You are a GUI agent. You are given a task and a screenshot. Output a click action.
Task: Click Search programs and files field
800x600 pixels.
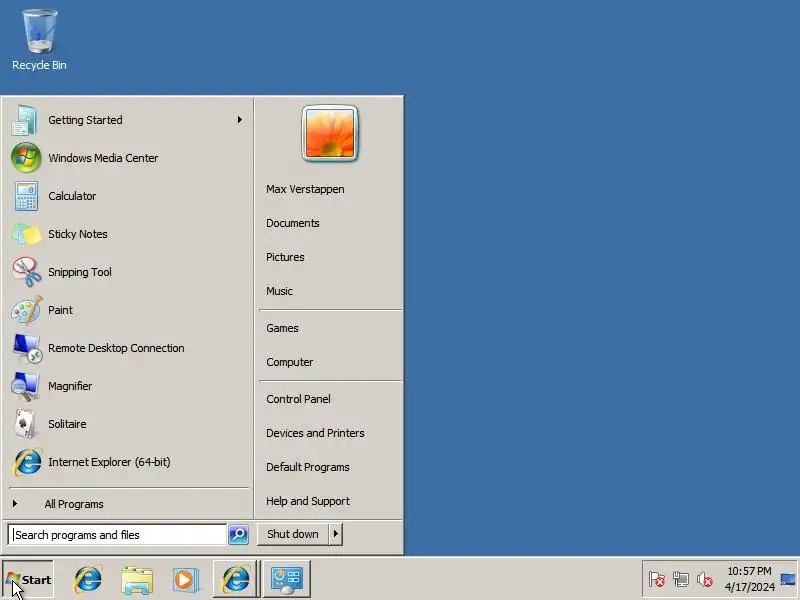(117, 535)
